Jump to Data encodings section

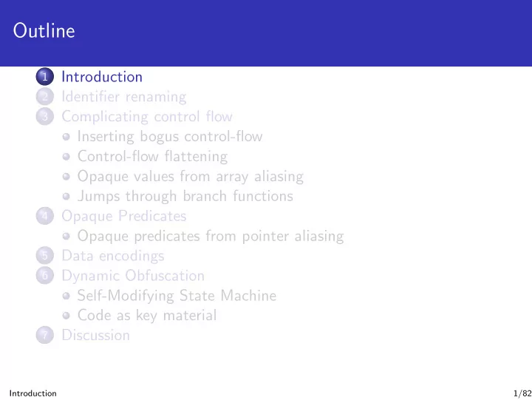coord(112,256)
